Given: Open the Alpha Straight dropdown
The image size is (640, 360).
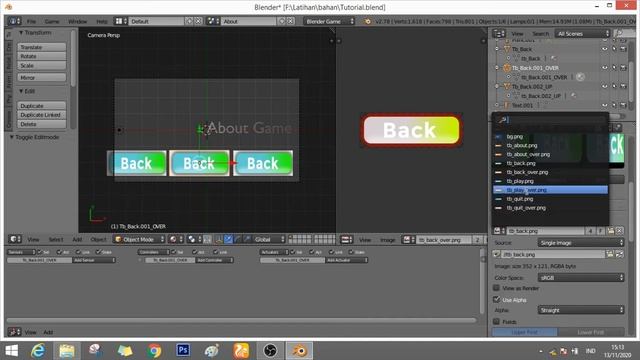Looking at the screenshot, I should pos(581,310).
